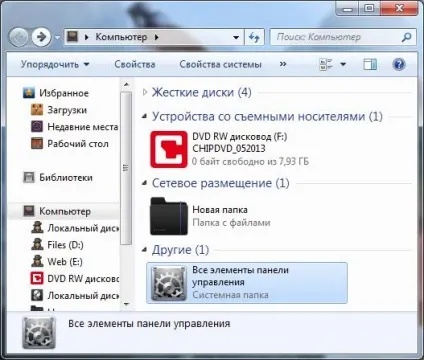Open Недавние места in the sidebar
The height and width of the screenshot is (360, 424).
(x=83, y=127)
